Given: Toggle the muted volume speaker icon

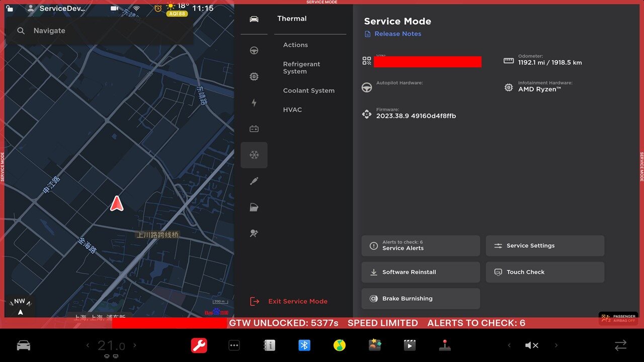Looking at the screenshot, I should point(532,345).
